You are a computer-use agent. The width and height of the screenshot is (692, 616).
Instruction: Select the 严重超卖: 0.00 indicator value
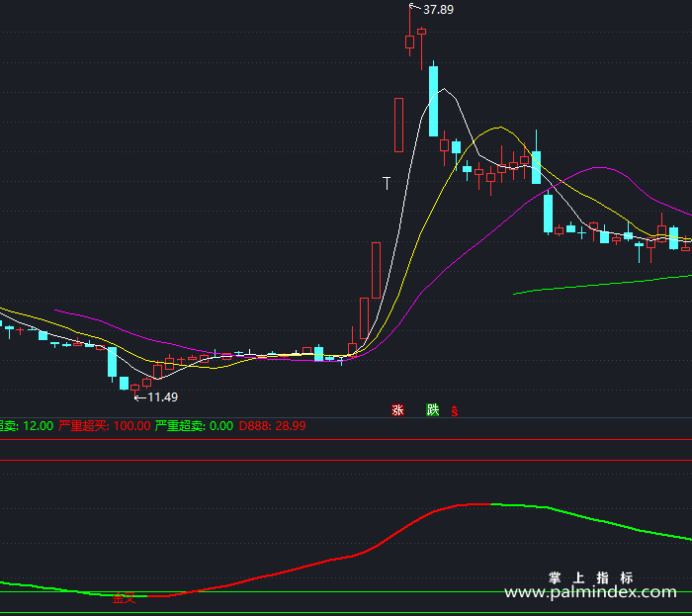pyautogui.click(x=194, y=426)
